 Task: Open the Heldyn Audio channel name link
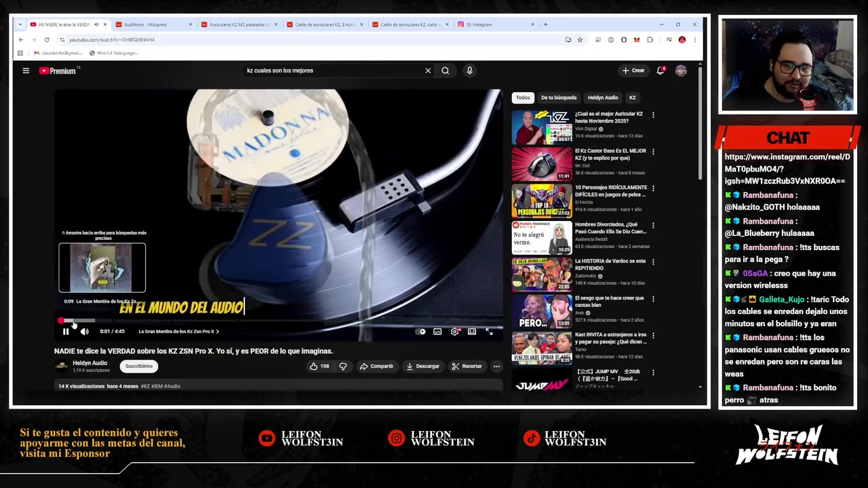[x=90, y=363]
